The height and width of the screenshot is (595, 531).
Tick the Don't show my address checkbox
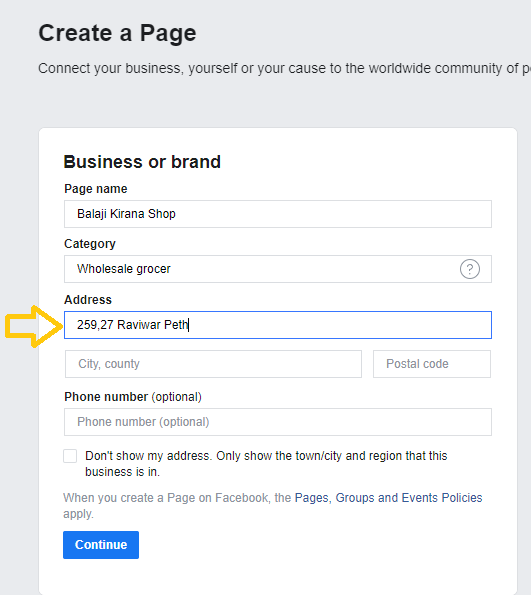[x=70, y=456]
